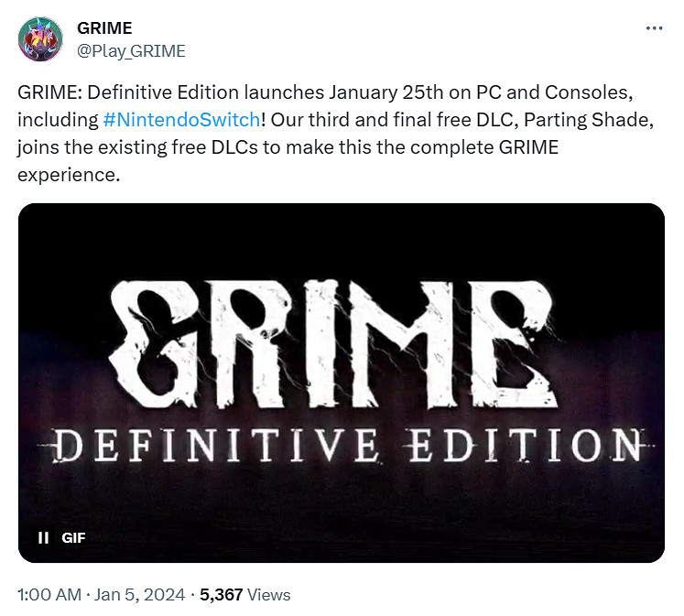Open the tweet's three-dot more options menu
This screenshot has width=684, height=616.
tap(653, 28)
